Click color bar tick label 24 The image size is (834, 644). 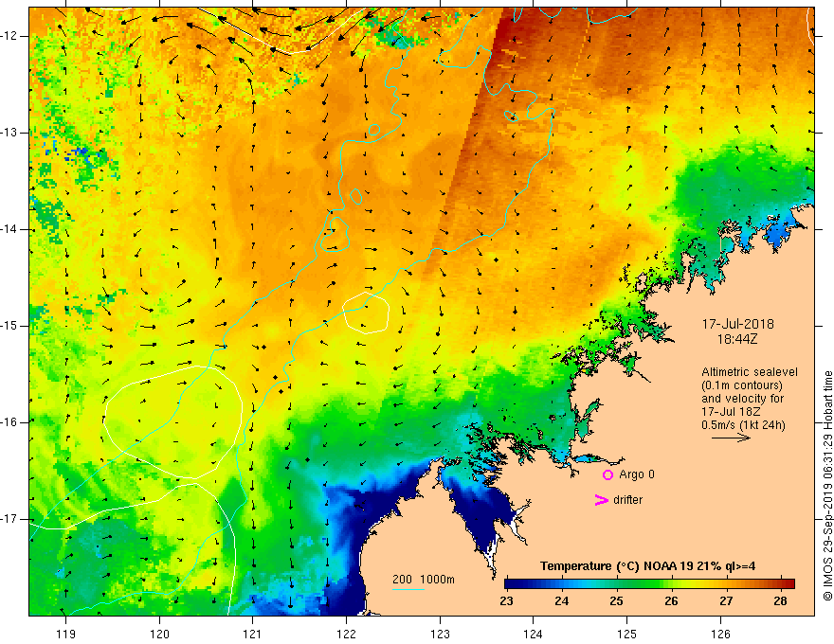pyautogui.click(x=562, y=601)
